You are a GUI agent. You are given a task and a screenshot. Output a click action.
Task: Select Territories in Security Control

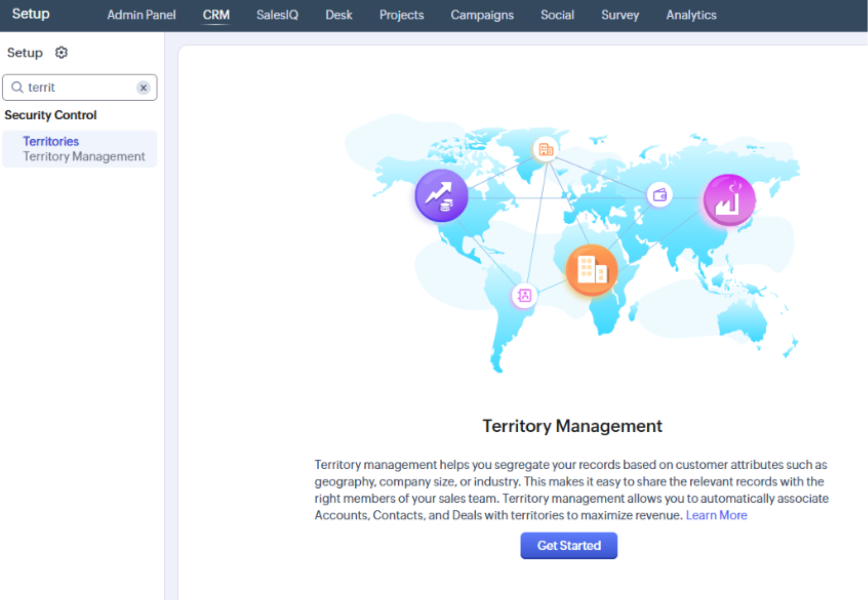tap(51, 141)
